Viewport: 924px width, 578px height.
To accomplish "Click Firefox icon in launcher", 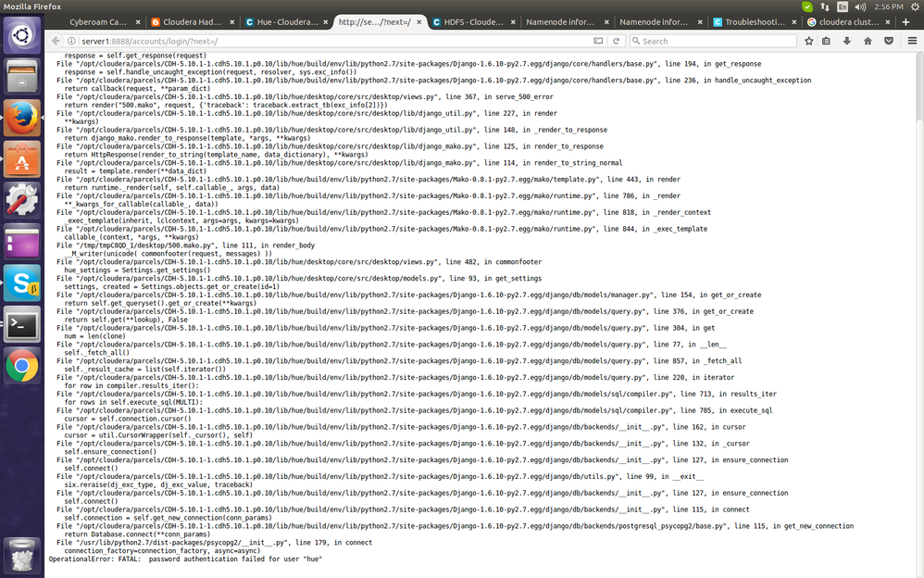I will click(x=22, y=118).
